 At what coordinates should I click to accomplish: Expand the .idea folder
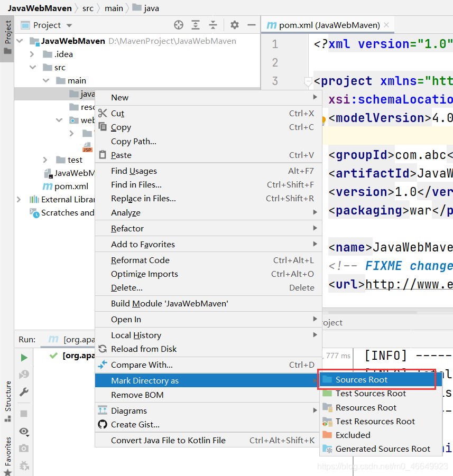click(x=32, y=54)
